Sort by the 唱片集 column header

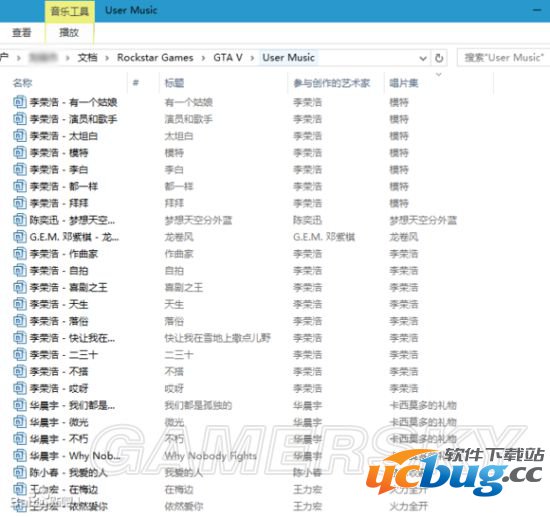click(x=404, y=83)
